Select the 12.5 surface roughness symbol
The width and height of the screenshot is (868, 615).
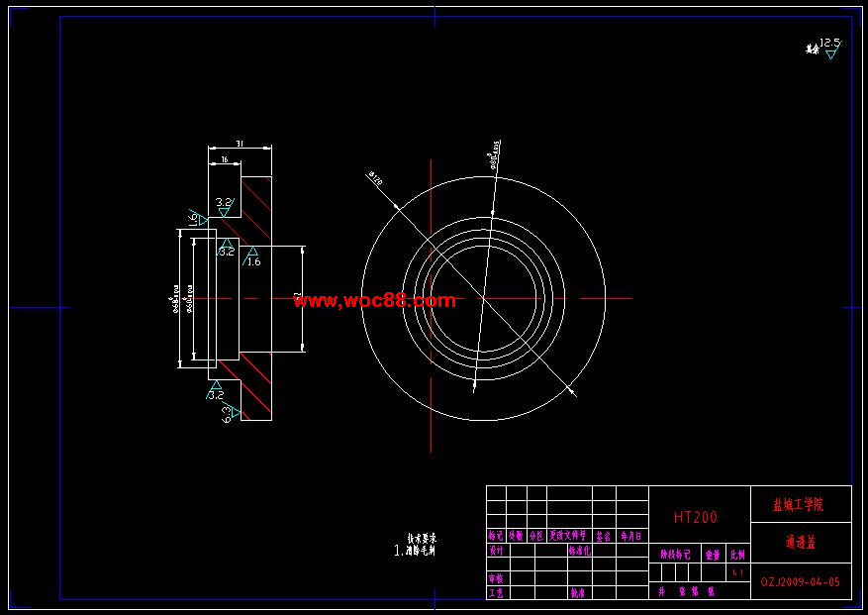tap(829, 48)
